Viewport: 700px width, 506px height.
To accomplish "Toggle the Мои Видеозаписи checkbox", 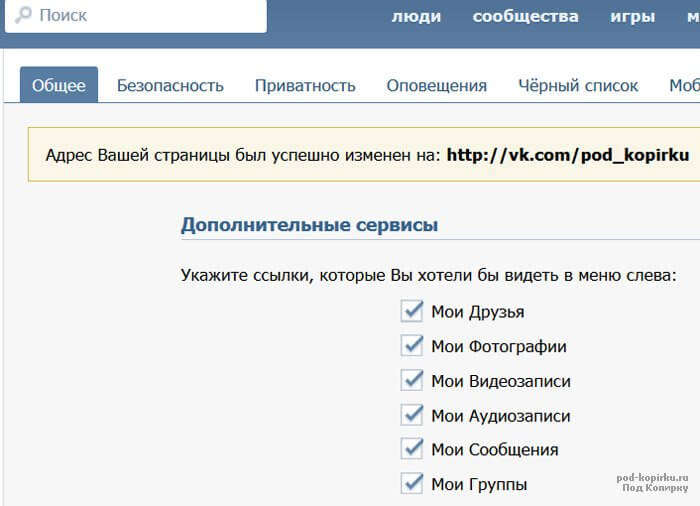I will (x=412, y=380).
